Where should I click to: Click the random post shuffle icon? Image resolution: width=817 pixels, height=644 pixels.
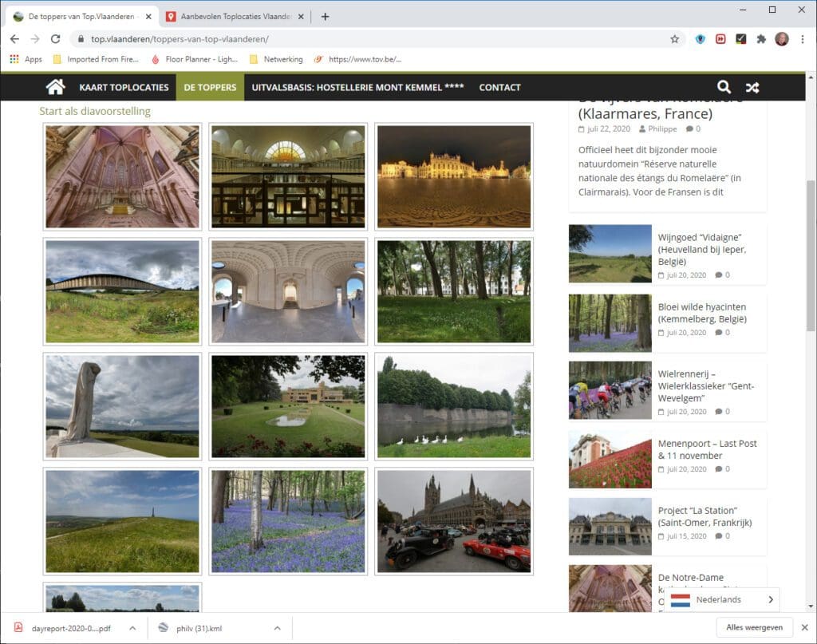(x=752, y=88)
